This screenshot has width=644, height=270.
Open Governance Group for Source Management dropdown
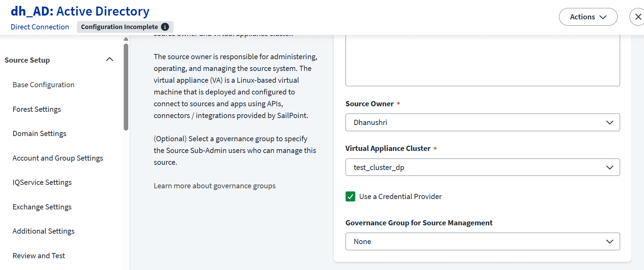click(482, 242)
